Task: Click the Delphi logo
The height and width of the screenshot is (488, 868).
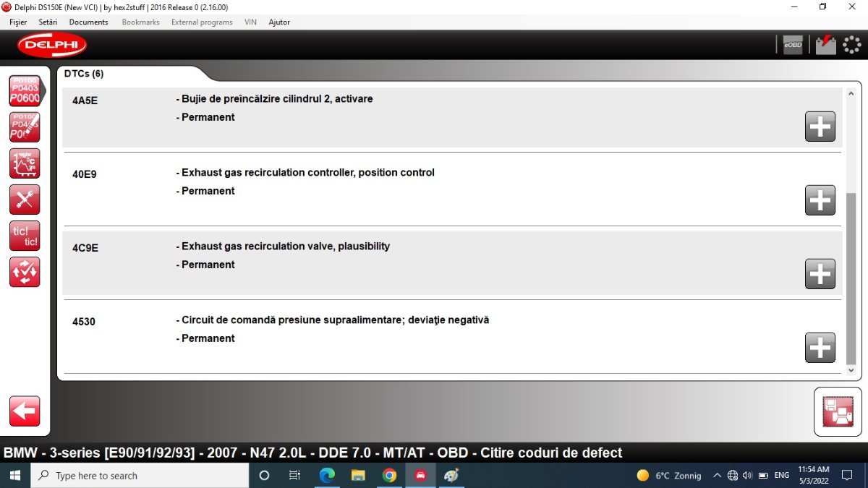Action: pyautogui.click(x=52, y=45)
